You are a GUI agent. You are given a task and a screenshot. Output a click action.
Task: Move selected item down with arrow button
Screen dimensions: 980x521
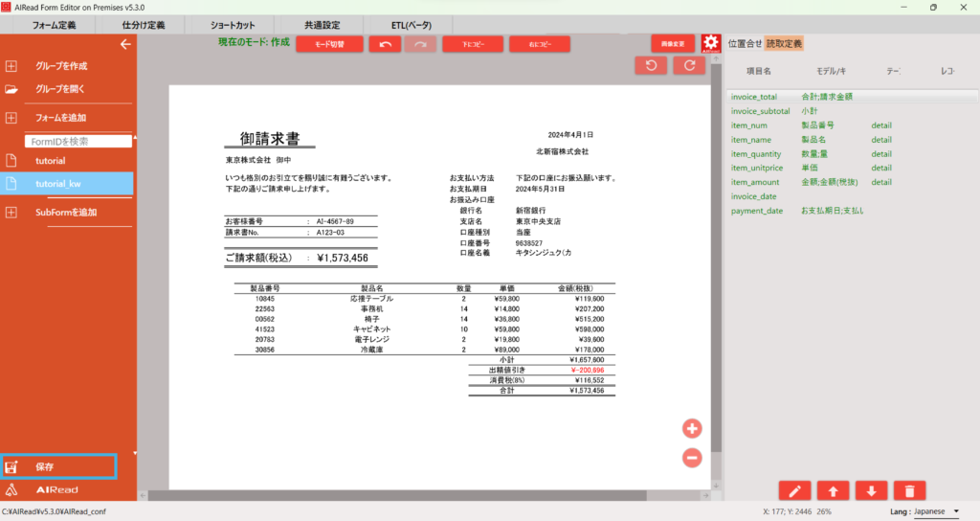(x=870, y=490)
